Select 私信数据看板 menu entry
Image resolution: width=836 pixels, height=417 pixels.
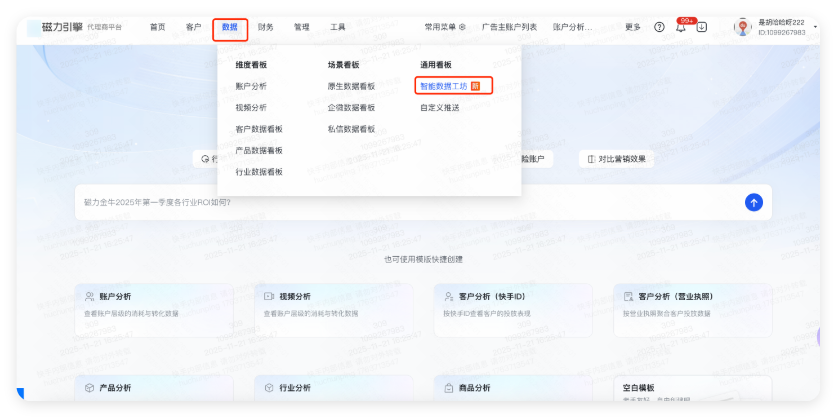pyautogui.click(x=351, y=129)
